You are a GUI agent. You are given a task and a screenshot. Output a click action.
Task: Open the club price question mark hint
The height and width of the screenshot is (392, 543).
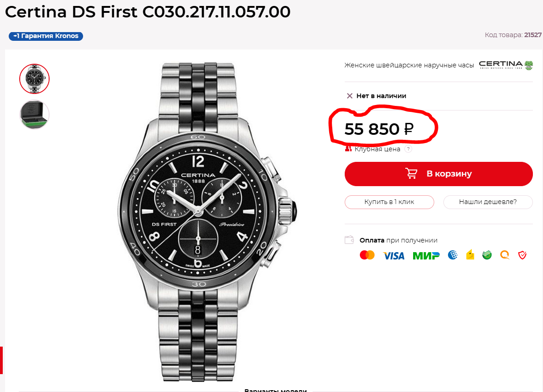tap(408, 149)
